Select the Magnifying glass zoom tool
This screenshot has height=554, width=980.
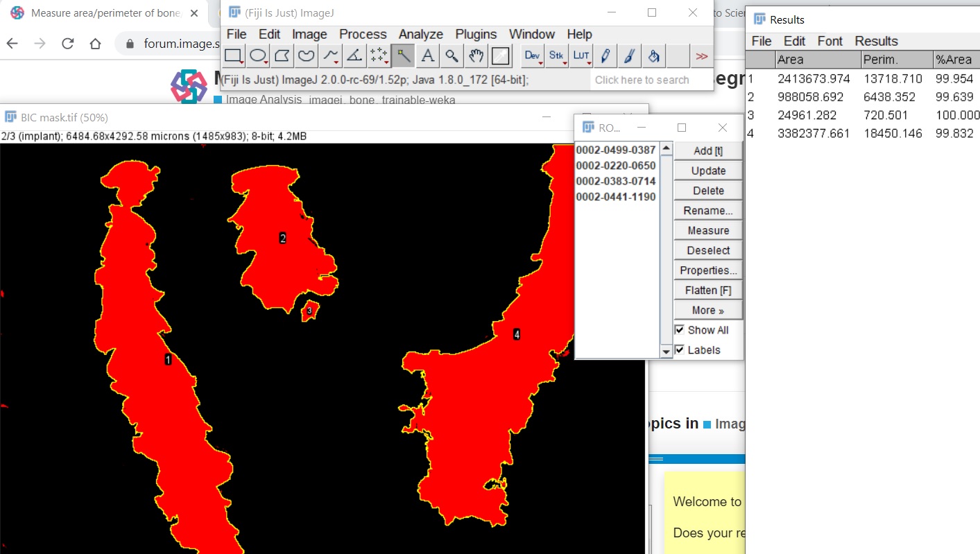(452, 55)
